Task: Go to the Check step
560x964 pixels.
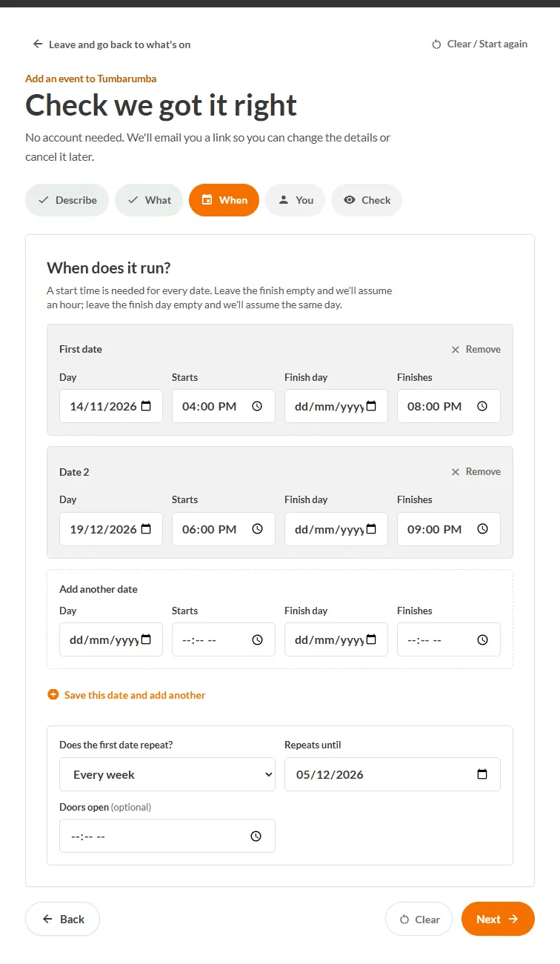Action: 367,200
